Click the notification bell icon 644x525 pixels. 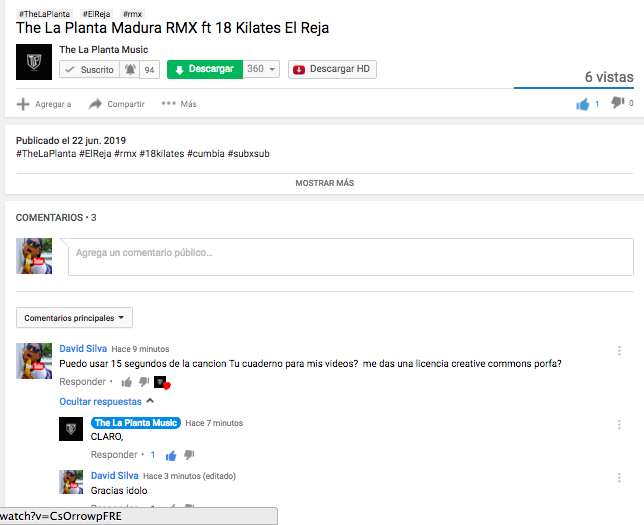tap(130, 69)
